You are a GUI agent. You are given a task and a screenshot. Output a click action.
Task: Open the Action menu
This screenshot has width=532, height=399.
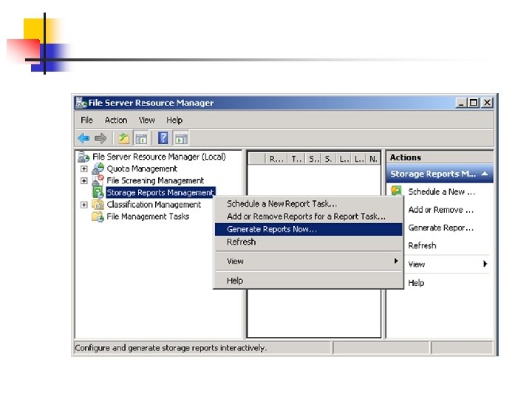pyautogui.click(x=116, y=120)
